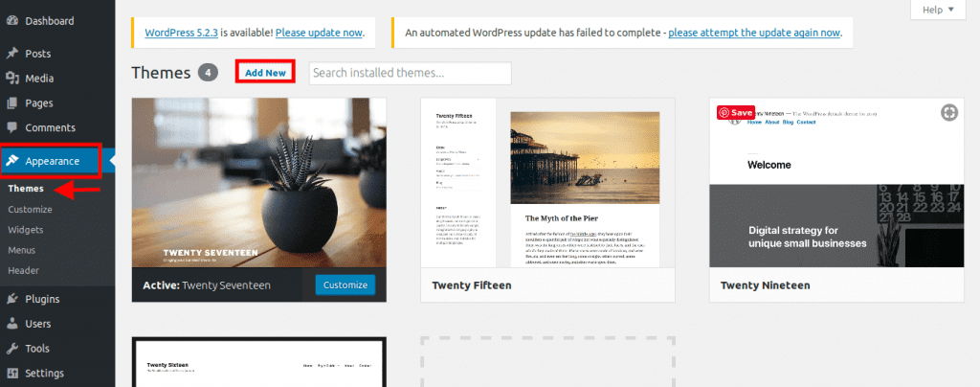This screenshot has height=387, width=980.
Task: Click the circular expand icon on Twenty Nineteen
Action: pos(949,112)
